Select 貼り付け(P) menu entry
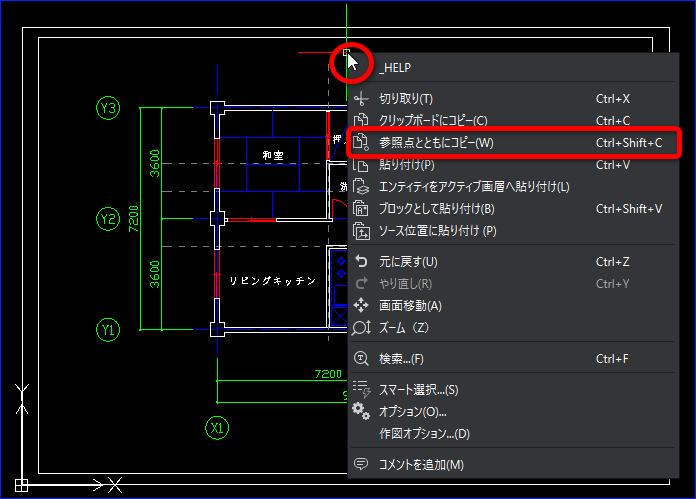The width and height of the screenshot is (696, 499). (x=513, y=165)
